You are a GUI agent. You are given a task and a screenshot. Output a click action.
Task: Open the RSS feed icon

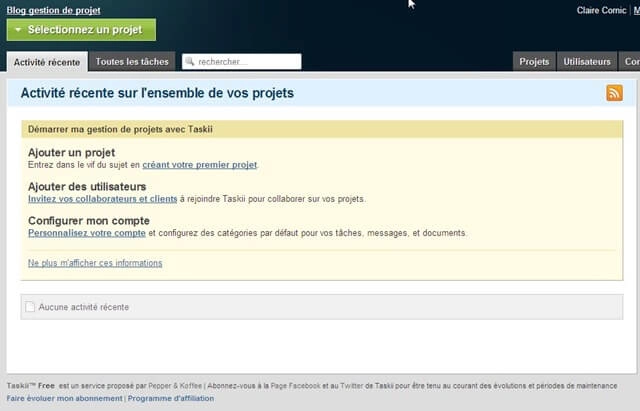point(614,93)
